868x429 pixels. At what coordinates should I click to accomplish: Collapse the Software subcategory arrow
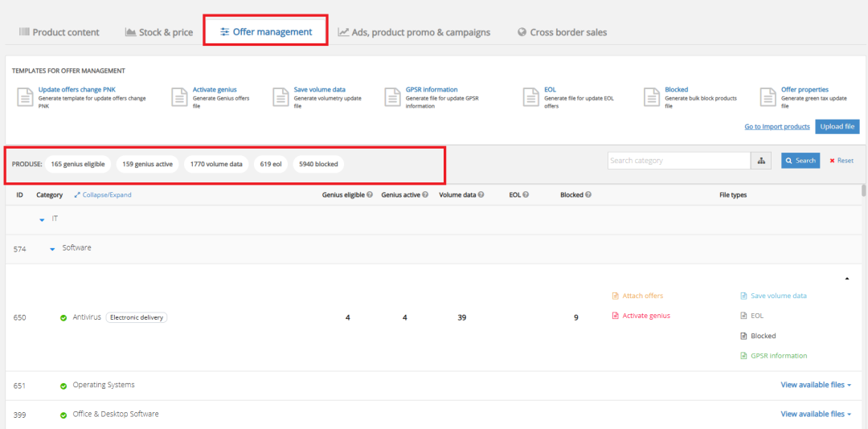pyautogui.click(x=52, y=249)
